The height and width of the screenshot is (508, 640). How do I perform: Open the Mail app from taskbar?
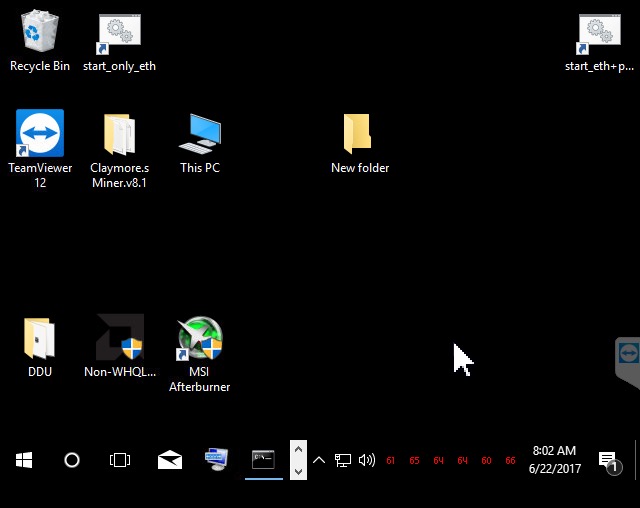click(x=169, y=460)
